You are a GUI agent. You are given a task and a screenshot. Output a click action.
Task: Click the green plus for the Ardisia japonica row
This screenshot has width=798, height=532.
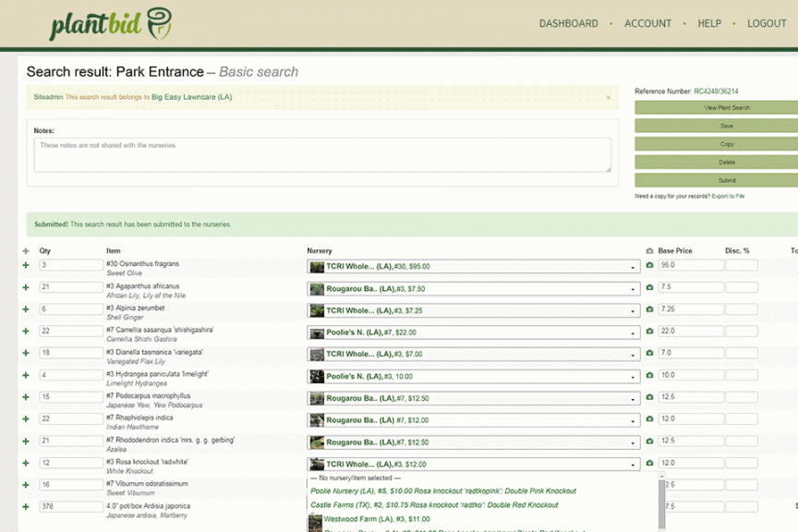click(25, 506)
